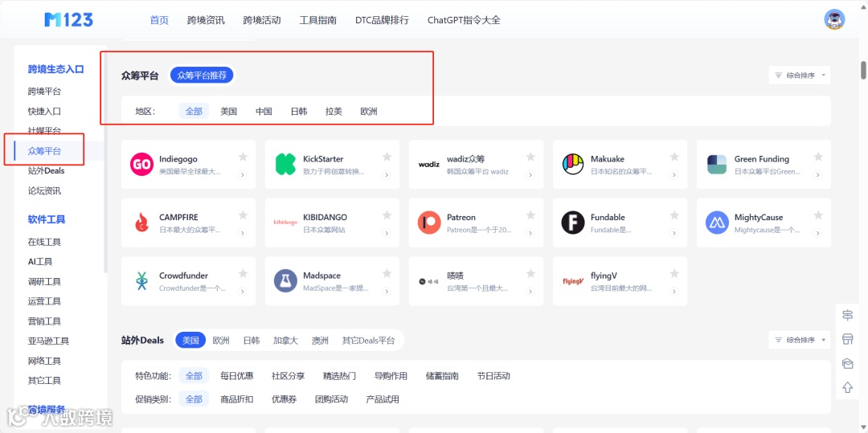Filter 特色功能 by 节日活动
The width and height of the screenshot is (868, 433).
click(493, 376)
